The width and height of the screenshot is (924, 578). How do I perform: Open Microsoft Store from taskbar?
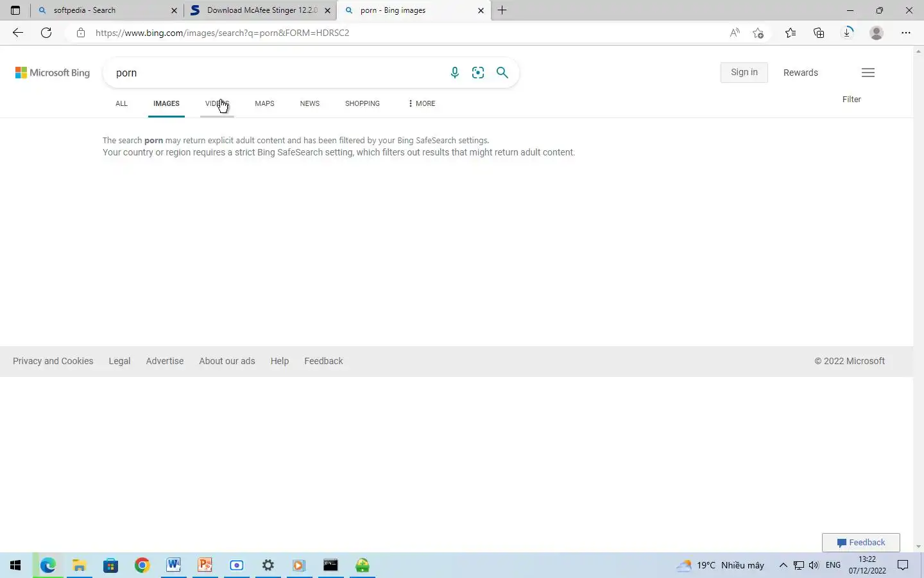click(x=111, y=565)
